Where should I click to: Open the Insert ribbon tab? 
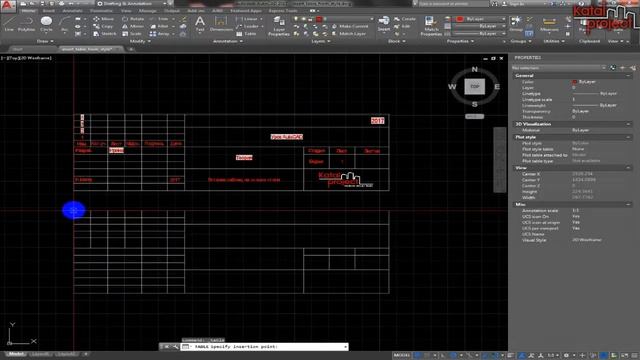click(x=49, y=11)
